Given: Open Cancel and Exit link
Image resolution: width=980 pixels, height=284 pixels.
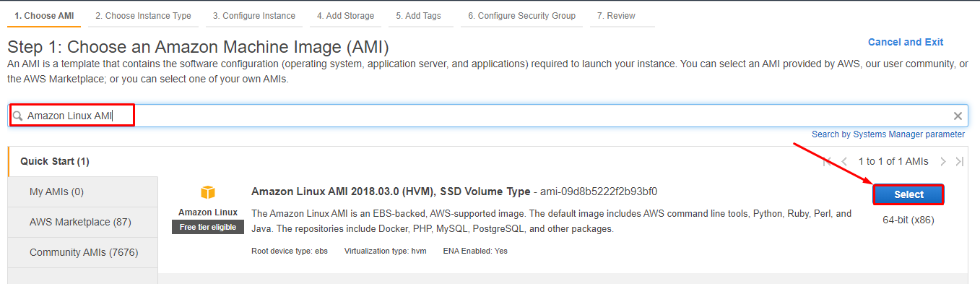Looking at the screenshot, I should [906, 42].
